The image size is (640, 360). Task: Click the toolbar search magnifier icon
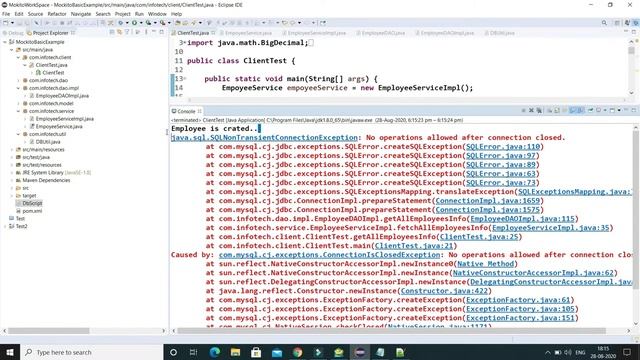pos(604,23)
